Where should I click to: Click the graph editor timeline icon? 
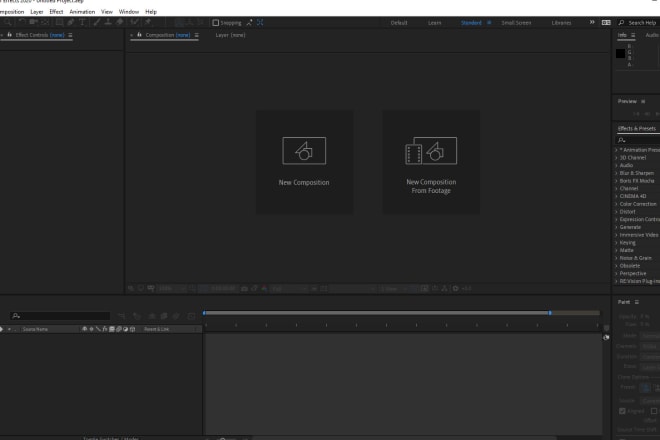[191, 316]
